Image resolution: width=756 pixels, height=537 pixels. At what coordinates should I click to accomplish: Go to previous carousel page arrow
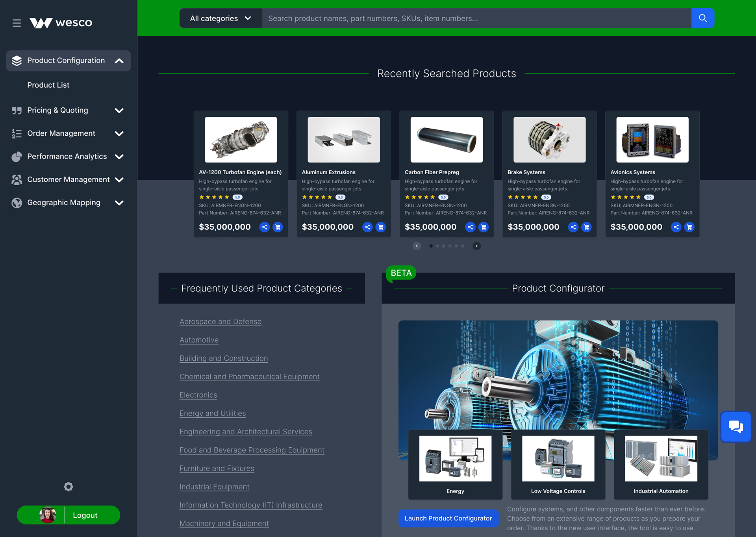pos(417,246)
